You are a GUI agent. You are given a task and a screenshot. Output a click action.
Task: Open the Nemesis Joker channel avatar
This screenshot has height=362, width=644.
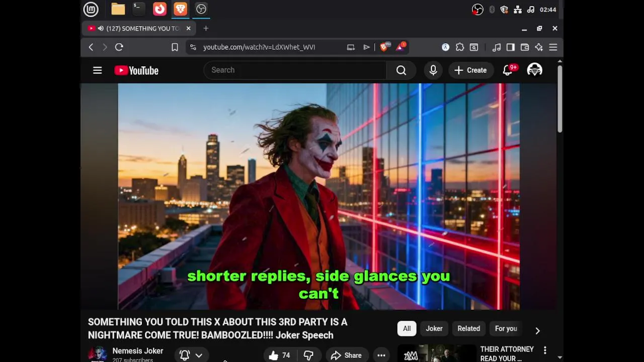click(98, 354)
